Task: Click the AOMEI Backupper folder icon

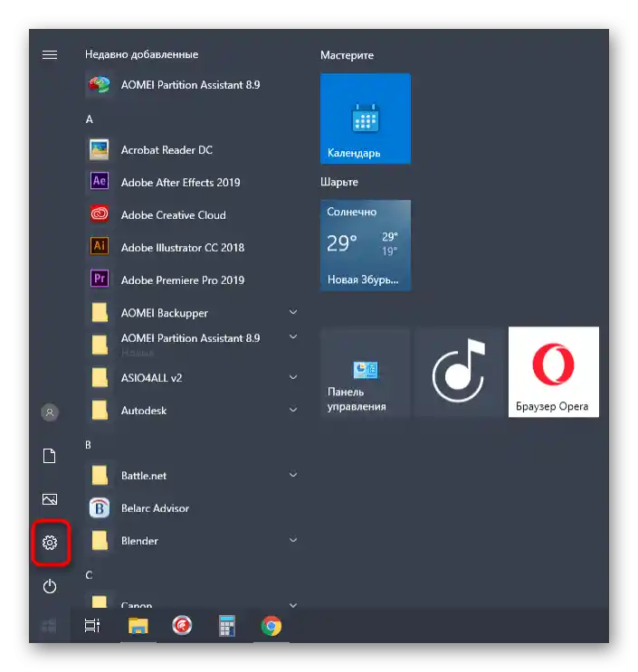Action: click(100, 312)
